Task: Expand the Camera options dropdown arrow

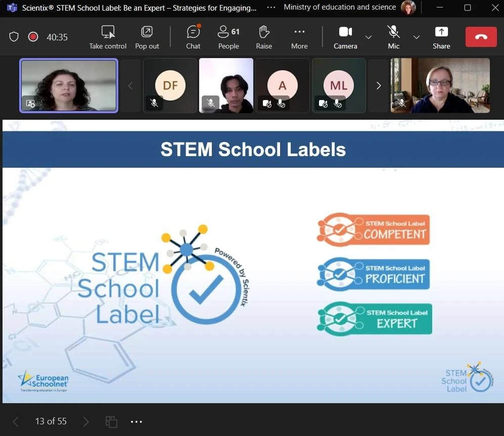Action: click(369, 37)
